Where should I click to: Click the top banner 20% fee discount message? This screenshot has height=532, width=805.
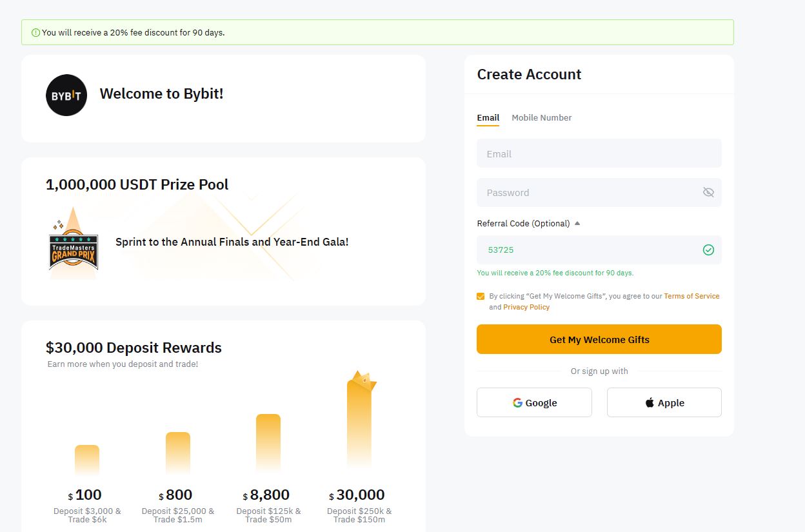click(x=134, y=32)
